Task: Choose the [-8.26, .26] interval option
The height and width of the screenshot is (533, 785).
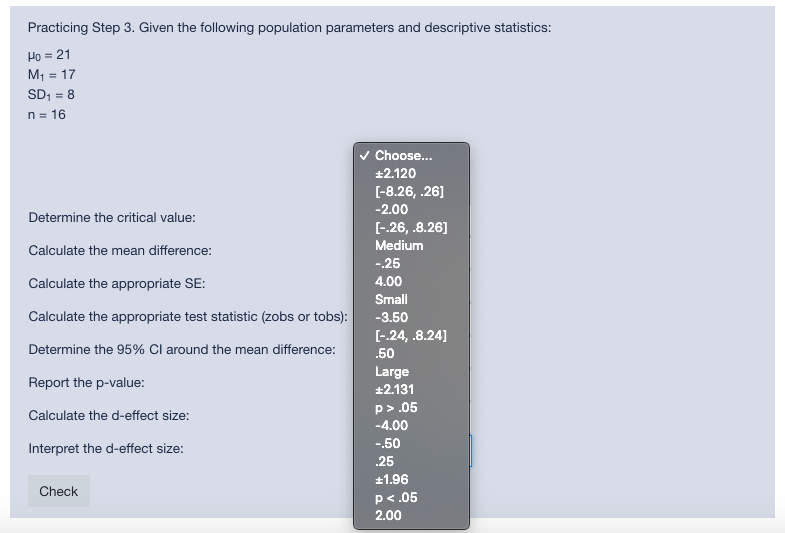Action: 411,192
